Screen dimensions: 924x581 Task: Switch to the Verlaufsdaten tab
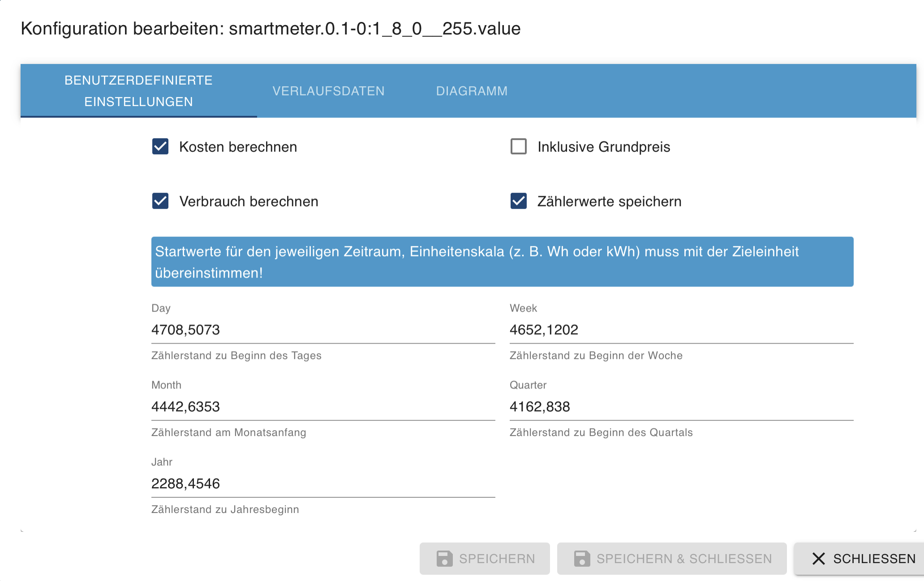point(328,91)
